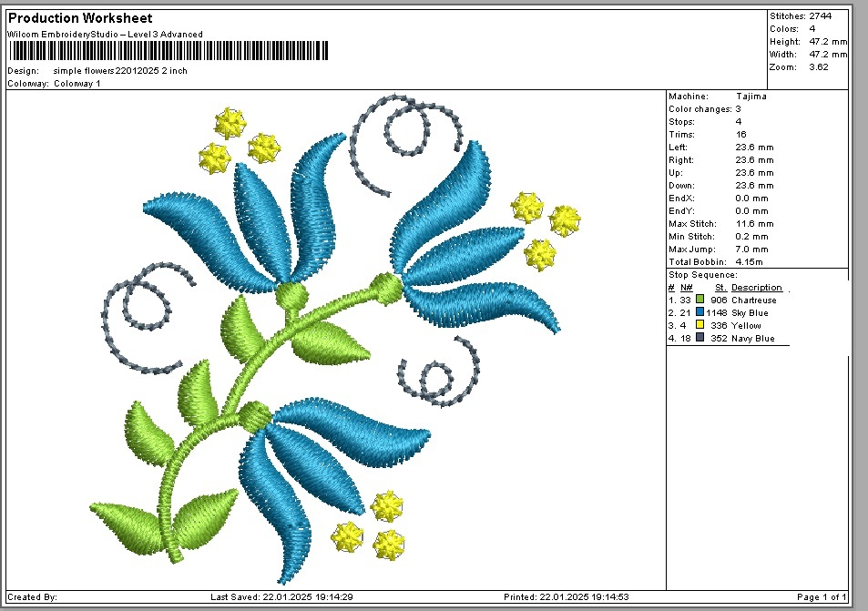Screen dimensions: 868x611
Task: Click the 'Colorway 1' label
Action: point(77,84)
